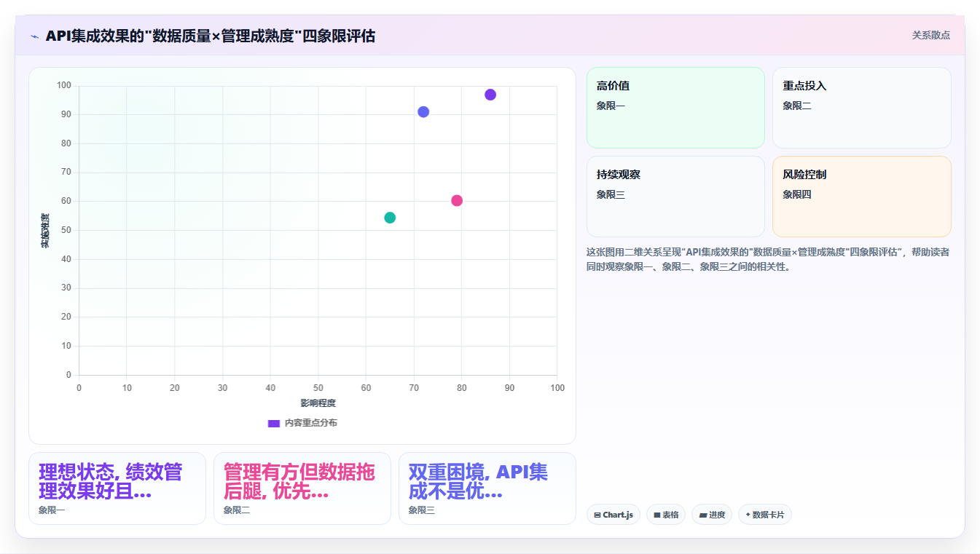
Task: Click the purple legend color swatch
Action: pos(274,423)
